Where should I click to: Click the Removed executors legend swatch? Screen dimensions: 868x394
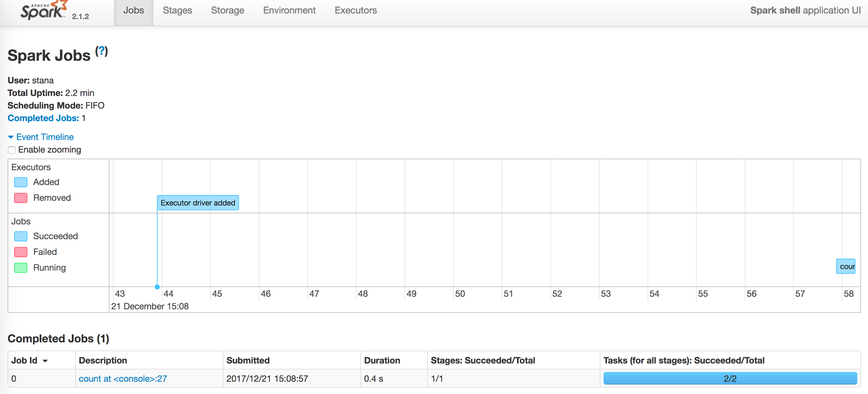point(20,198)
